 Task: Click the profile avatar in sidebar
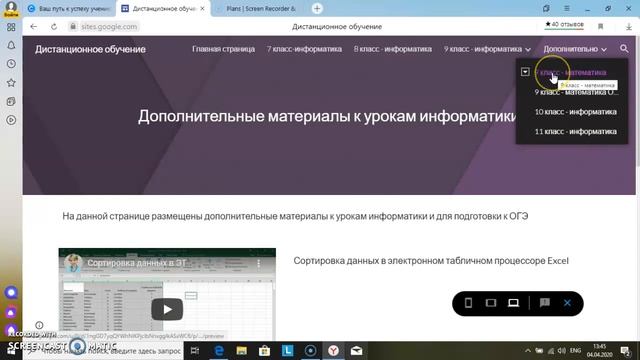tap(11, 8)
